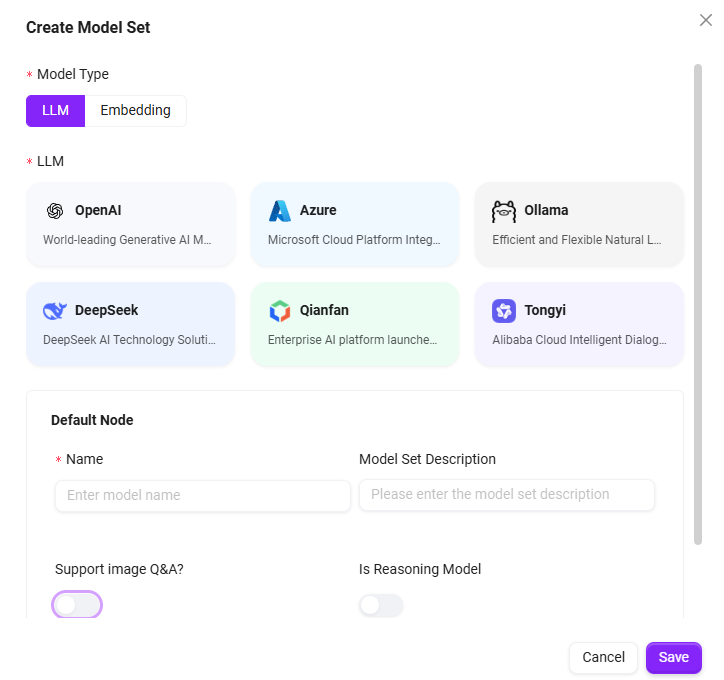Screen dimensions: 724x680
Task: Focus the Model Set Description field
Action: pyautogui.click(x=506, y=494)
